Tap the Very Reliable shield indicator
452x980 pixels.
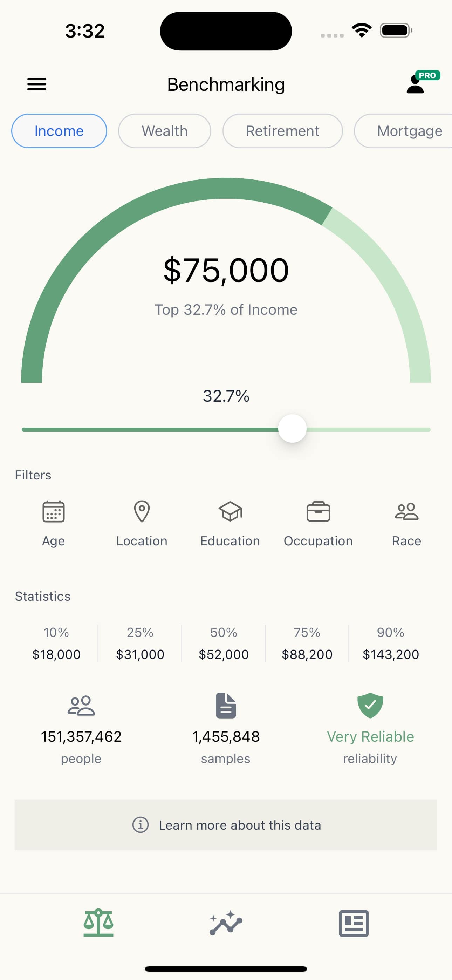pyautogui.click(x=370, y=705)
